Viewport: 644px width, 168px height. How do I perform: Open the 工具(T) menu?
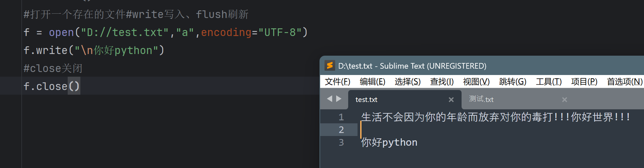(549, 82)
